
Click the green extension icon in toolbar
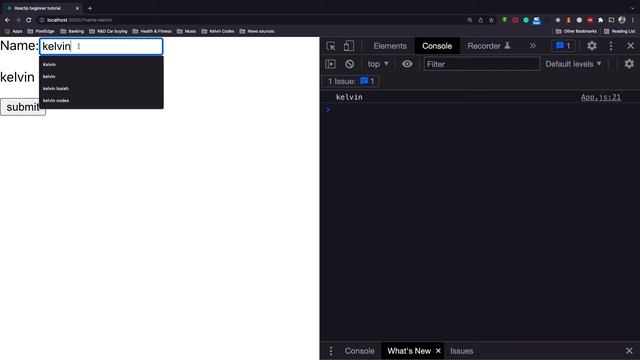tap(526, 20)
